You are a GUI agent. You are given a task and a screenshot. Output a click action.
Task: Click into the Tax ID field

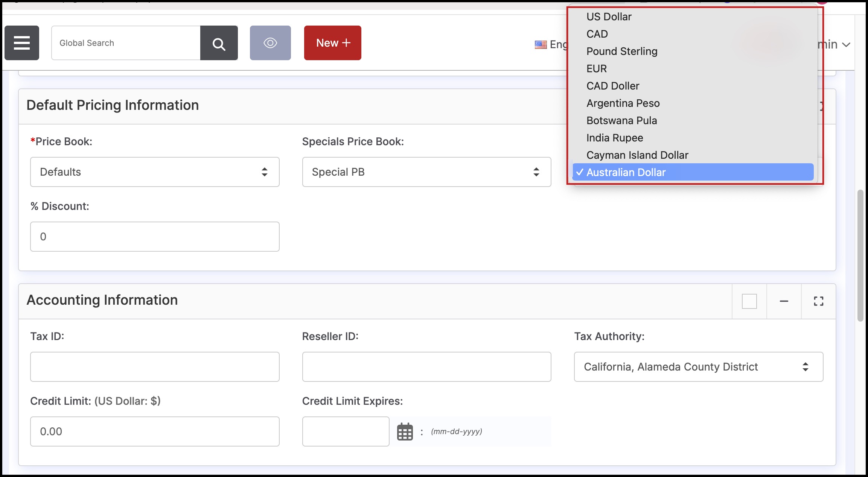click(155, 367)
